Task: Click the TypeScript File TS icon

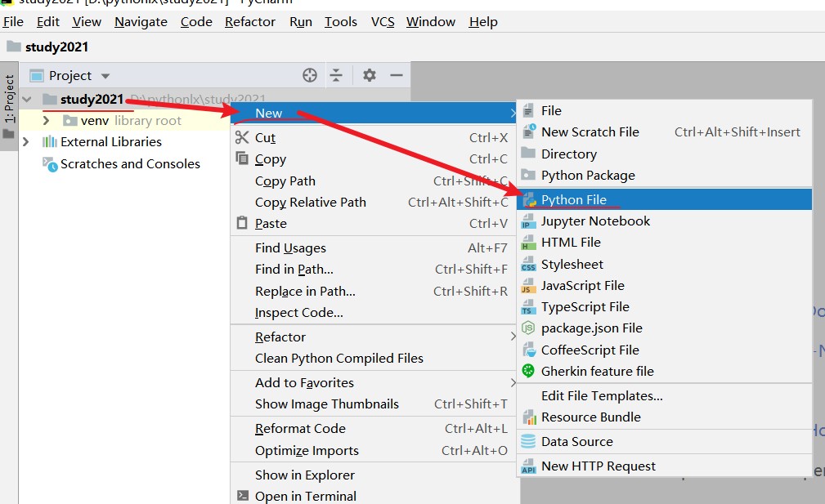Action: tap(528, 307)
